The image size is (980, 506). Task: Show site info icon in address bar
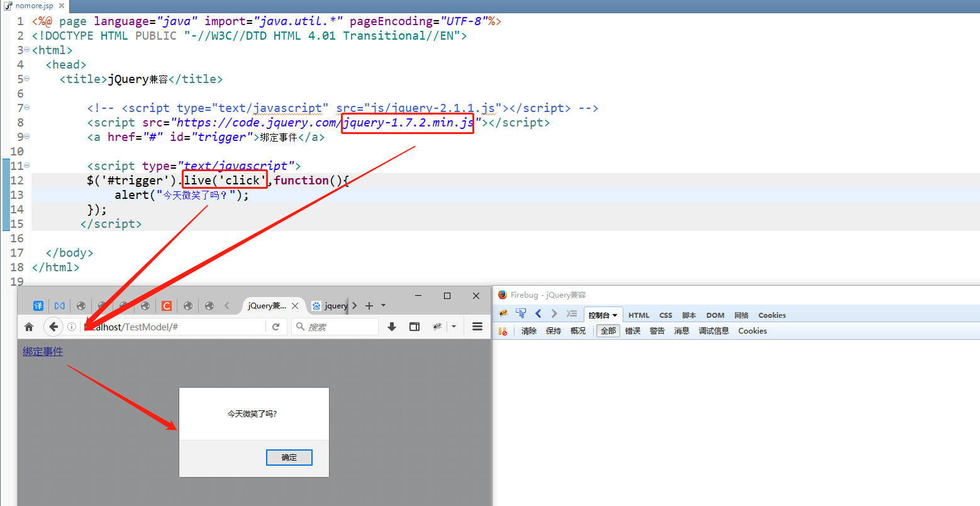[72, 327]
